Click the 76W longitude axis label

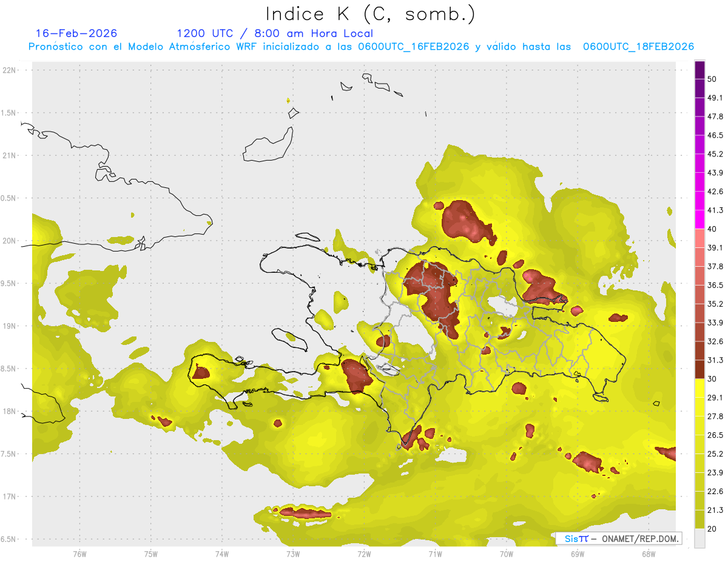79,554
